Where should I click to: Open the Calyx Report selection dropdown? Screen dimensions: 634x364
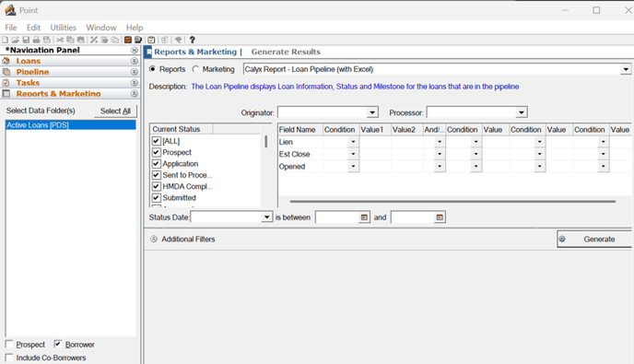[x=626, y=69]
